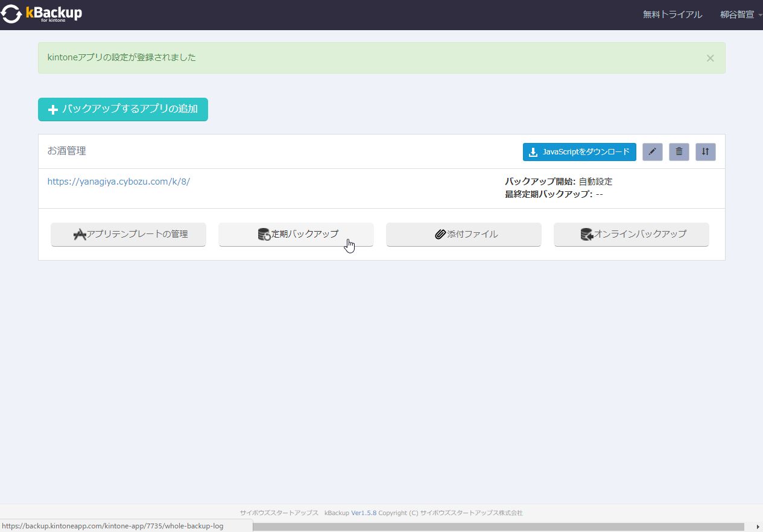The height and width of the screenshot is (532, 763).
Task: Click the Ver1.5.8 link in footer
Action: [x=364, y=513]
